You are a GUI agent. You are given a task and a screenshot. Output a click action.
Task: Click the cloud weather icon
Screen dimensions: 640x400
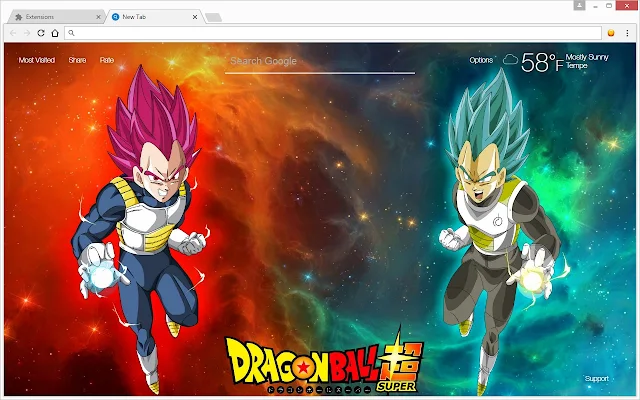(x=510, y=60)
